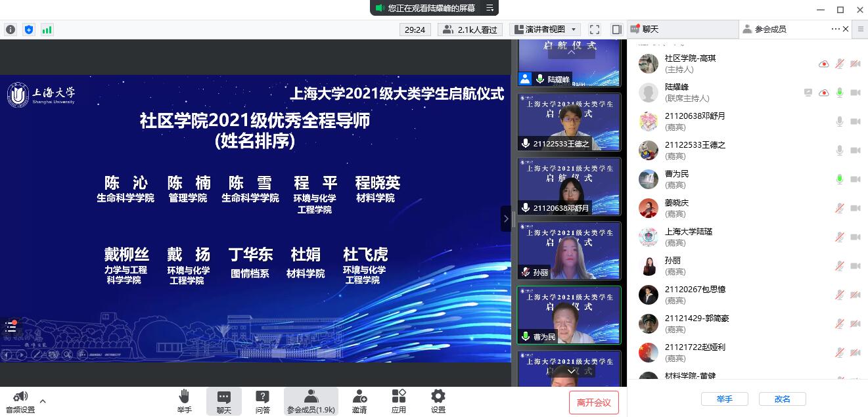Image resolution: width=868 pixels, height=417 pixels.
Task: Check the green network signal icon
Action: coord(47,30)
